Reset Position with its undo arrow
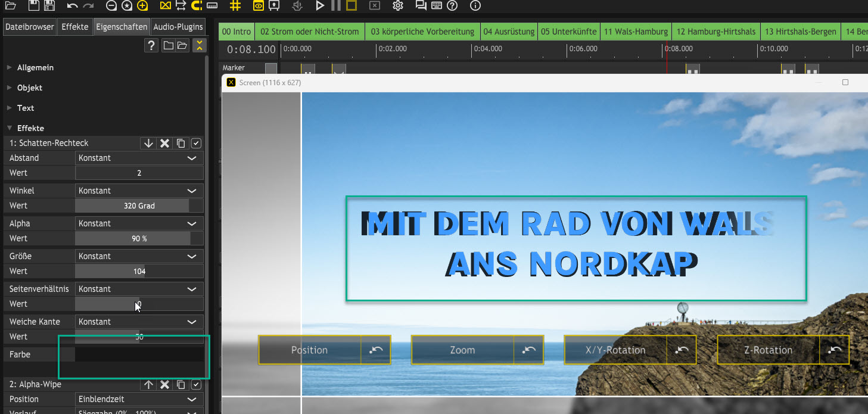This screenshot has width=868, height=414. (376, 350)
